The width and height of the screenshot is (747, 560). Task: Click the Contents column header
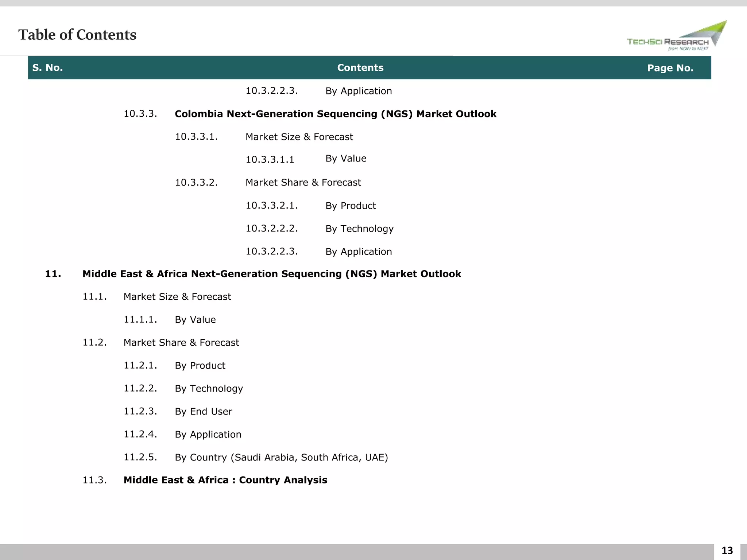pyautogui.click(x=360, y=68)
